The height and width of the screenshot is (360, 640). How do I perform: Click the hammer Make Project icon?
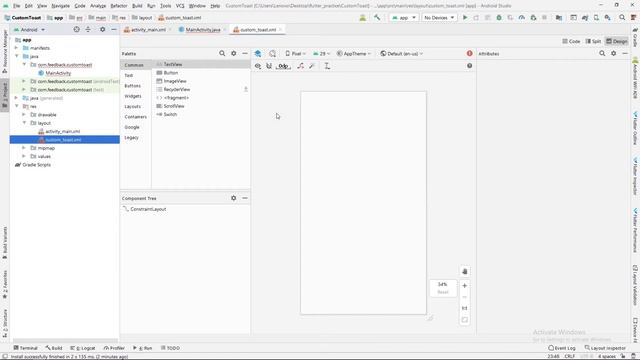377,18
